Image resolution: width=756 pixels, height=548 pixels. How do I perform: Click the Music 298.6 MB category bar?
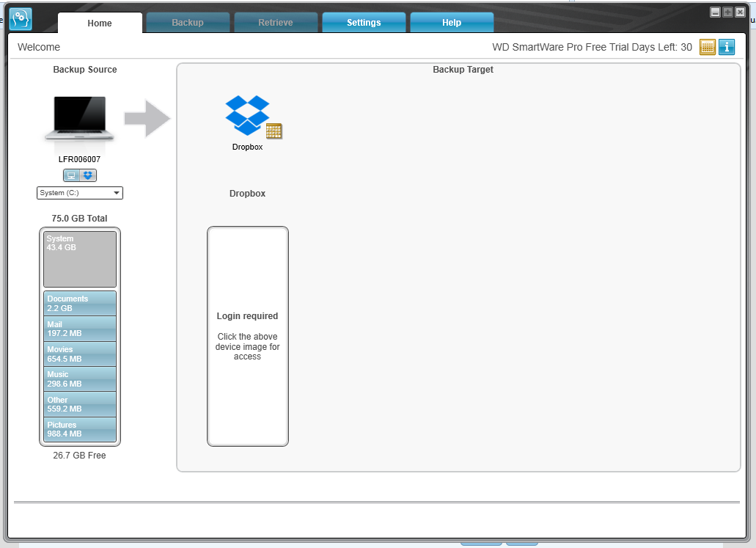click(79, 379)
